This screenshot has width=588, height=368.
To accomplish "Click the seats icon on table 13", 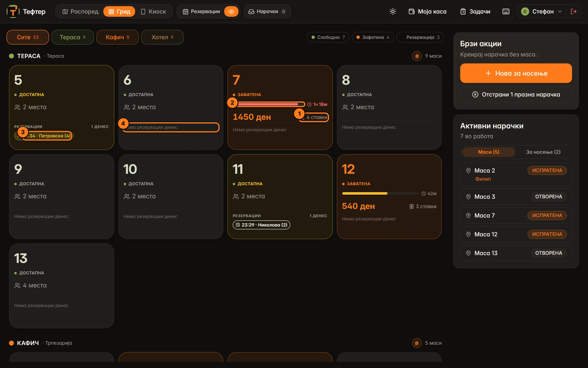I will click(17, 286).
